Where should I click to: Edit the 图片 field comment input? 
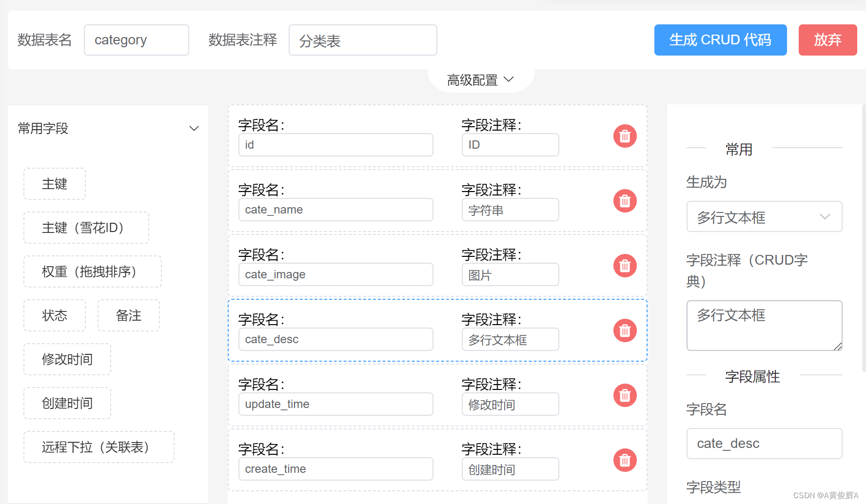point(511,274)
